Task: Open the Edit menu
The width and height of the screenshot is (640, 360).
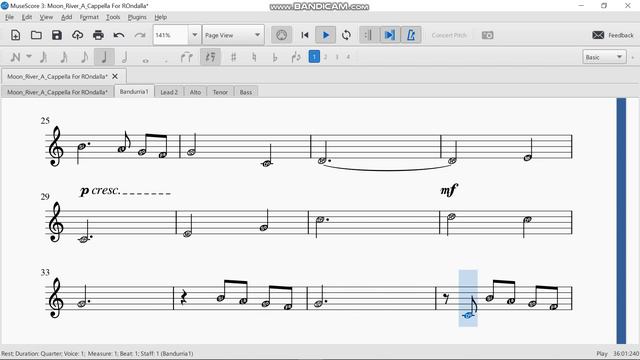Action: pos(27,17)
